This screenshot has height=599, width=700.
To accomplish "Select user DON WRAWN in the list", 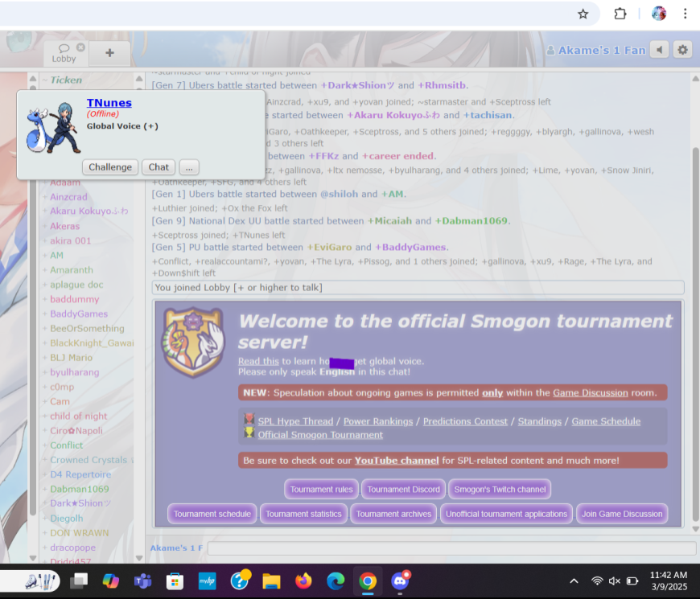I will coord(80,533).
